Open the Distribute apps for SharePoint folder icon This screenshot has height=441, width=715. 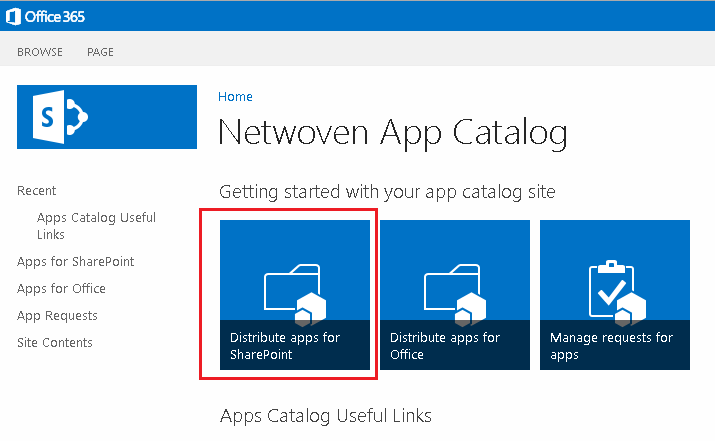pyautogui.click(x=295, y=295)
